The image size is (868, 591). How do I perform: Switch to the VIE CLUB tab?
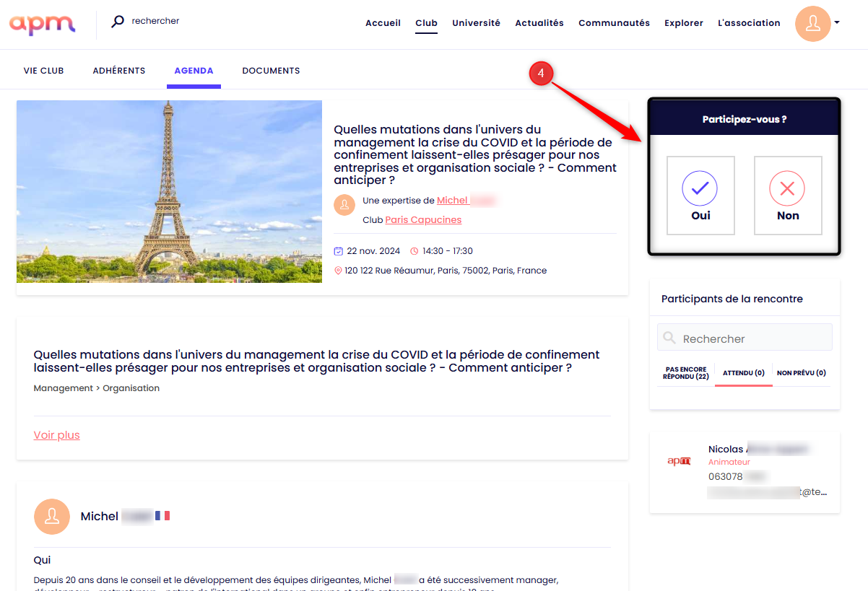tap(43, 71)
